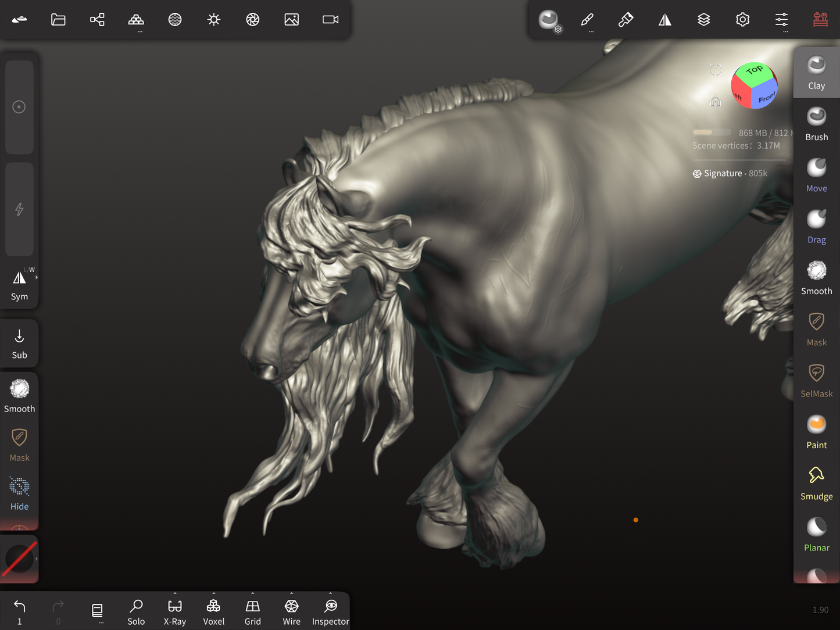840x630 pixels.
Task: Toggle Sym symmetry on or off
Action: coord(19,284)
